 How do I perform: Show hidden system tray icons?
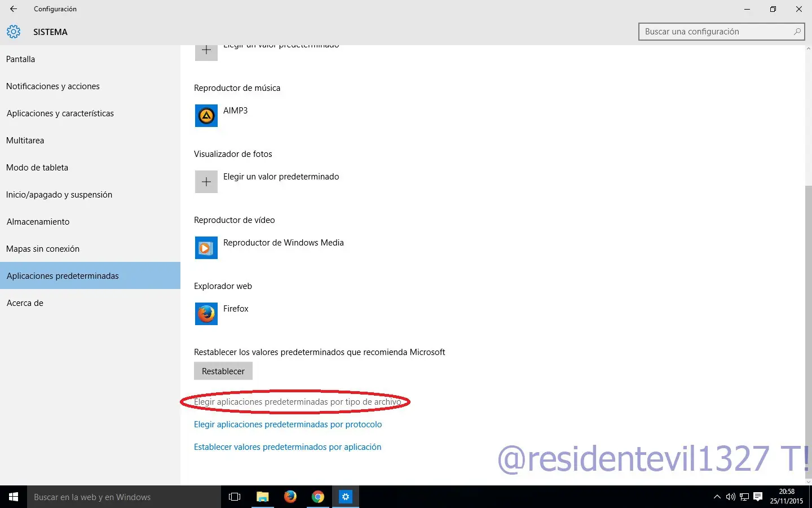pyautogui.click(x=717, y=497)
